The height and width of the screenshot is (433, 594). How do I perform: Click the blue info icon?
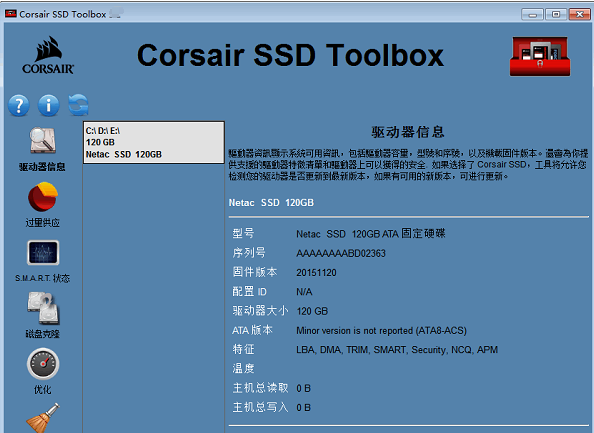(x=48, y=105)
